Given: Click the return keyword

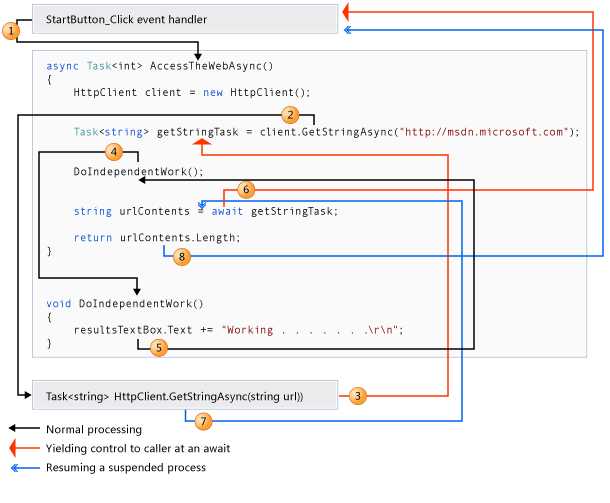Looking at the screenshot, I should (93, 238).
